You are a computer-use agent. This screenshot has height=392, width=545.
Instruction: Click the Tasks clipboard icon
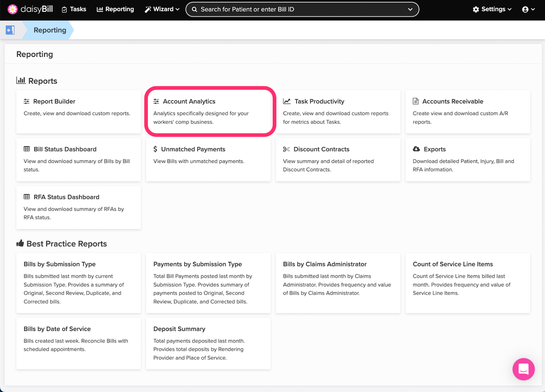point(64,10)
